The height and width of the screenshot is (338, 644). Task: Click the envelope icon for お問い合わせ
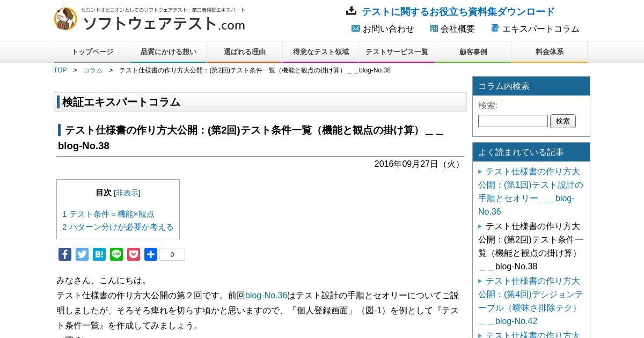[355, 28]
